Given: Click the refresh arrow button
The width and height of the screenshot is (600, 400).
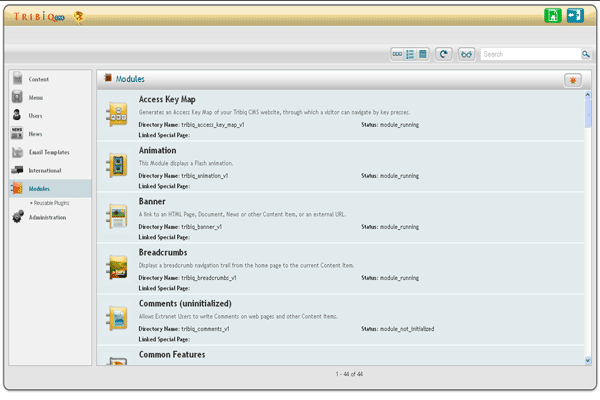Looking at the screenshot, I should pyautogui.click(x=443, y=54).
